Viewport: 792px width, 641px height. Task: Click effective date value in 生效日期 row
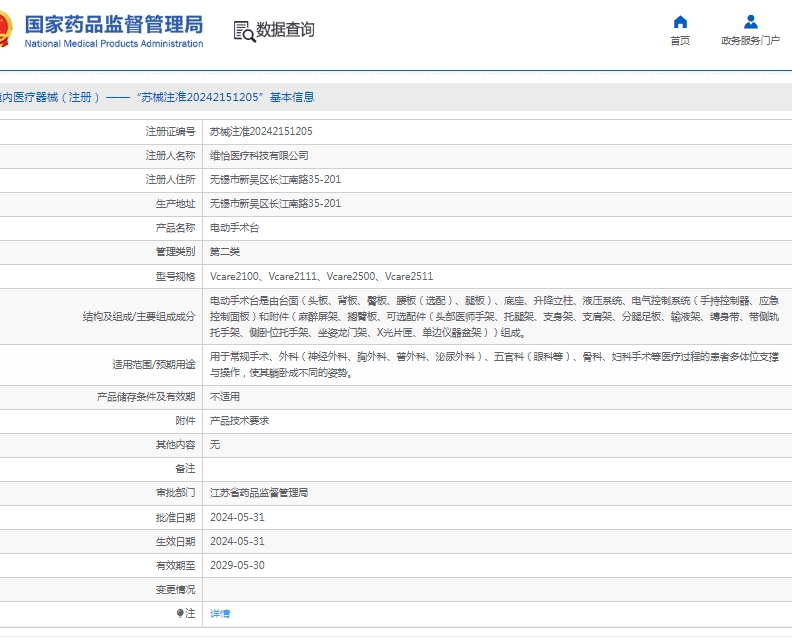[237, 541]
